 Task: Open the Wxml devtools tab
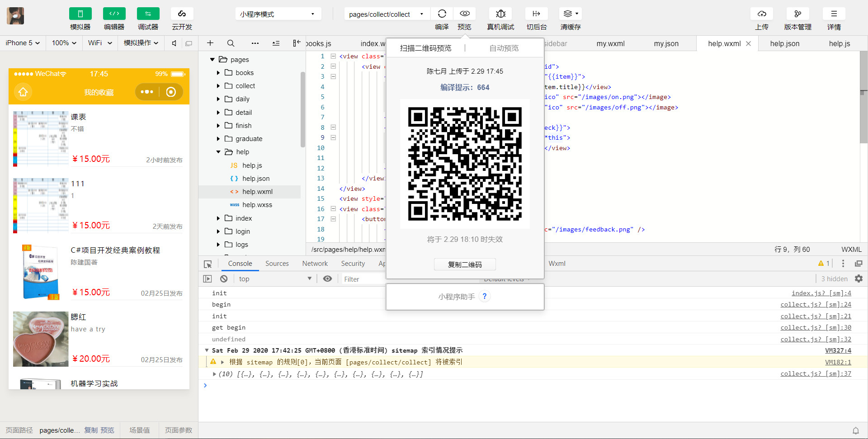click(557, 264)
